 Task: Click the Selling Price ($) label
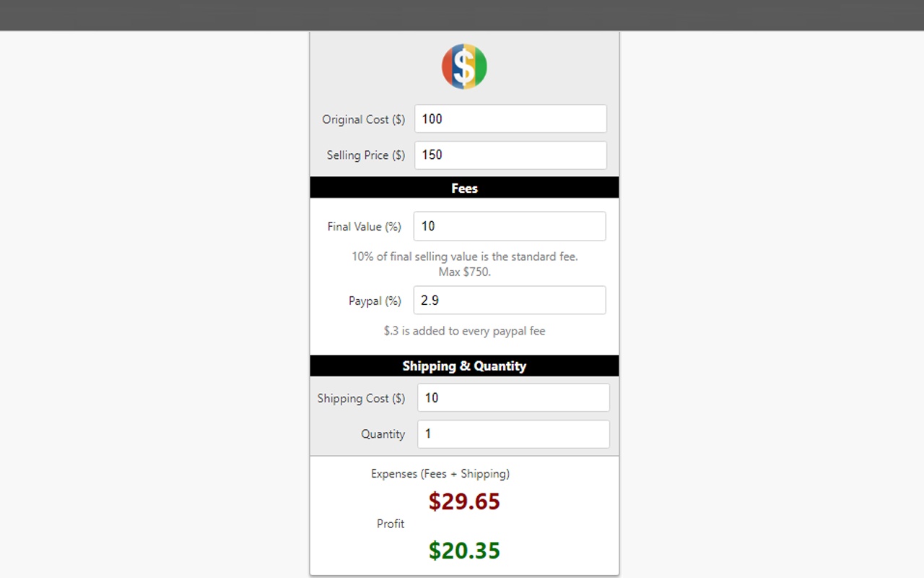[366, 155]
